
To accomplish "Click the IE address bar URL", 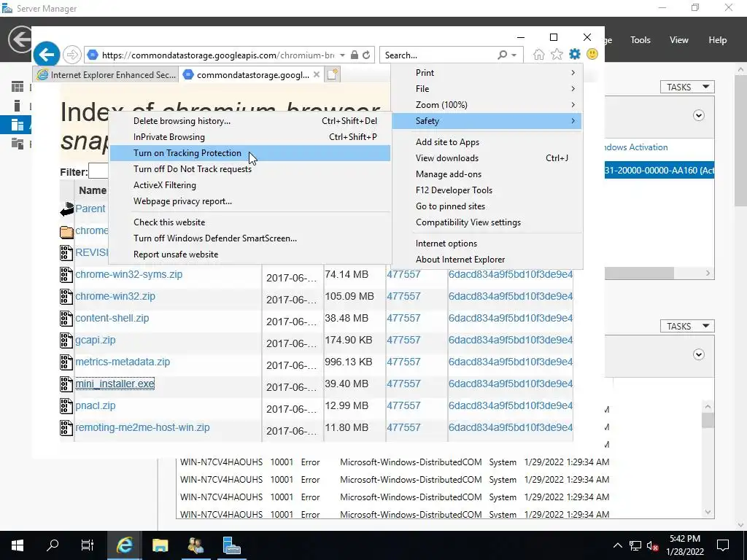I will (218, 55).
